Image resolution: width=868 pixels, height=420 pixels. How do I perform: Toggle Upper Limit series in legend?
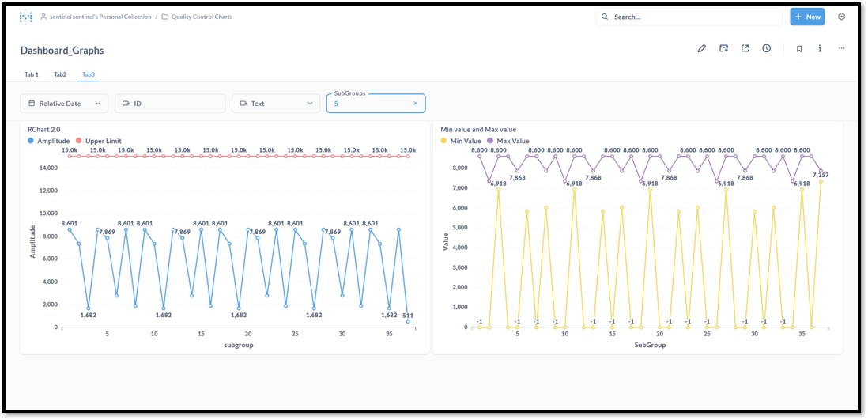[99, 141]
